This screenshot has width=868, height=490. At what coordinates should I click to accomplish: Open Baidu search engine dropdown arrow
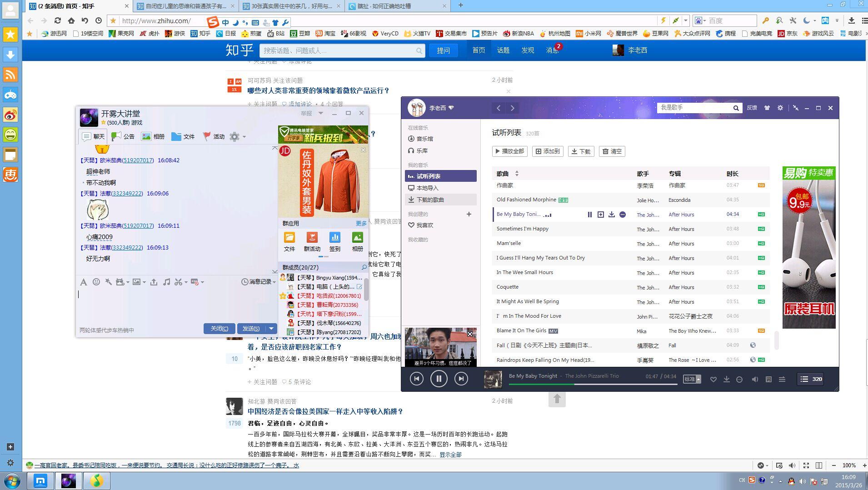tap(704, 20)
